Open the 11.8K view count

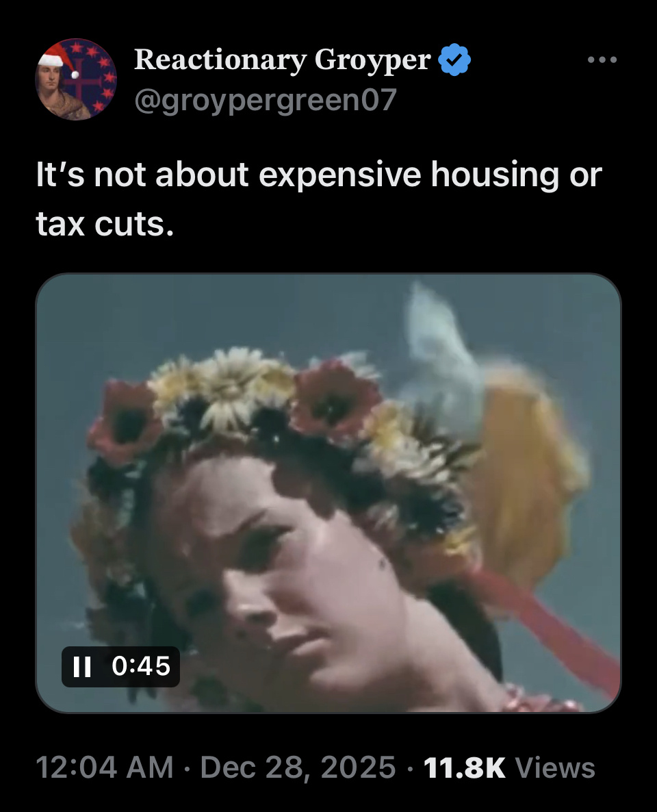(464, 767)
